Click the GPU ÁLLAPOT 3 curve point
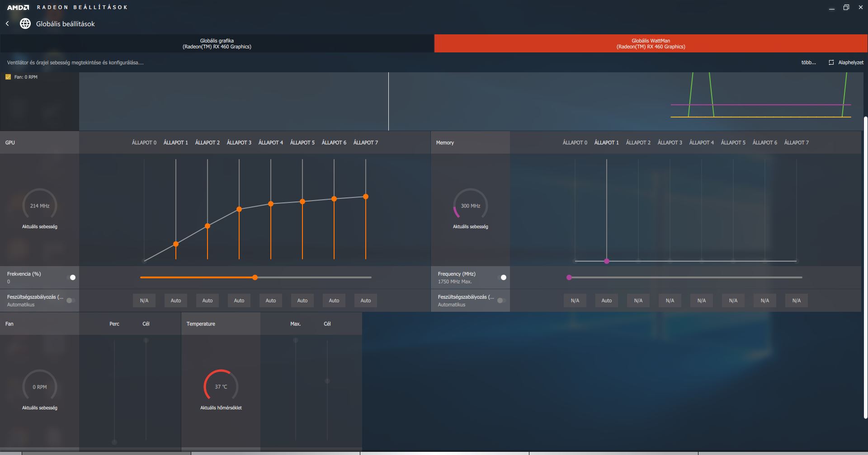This screenshot has height=455, width=868. (239, 209)
